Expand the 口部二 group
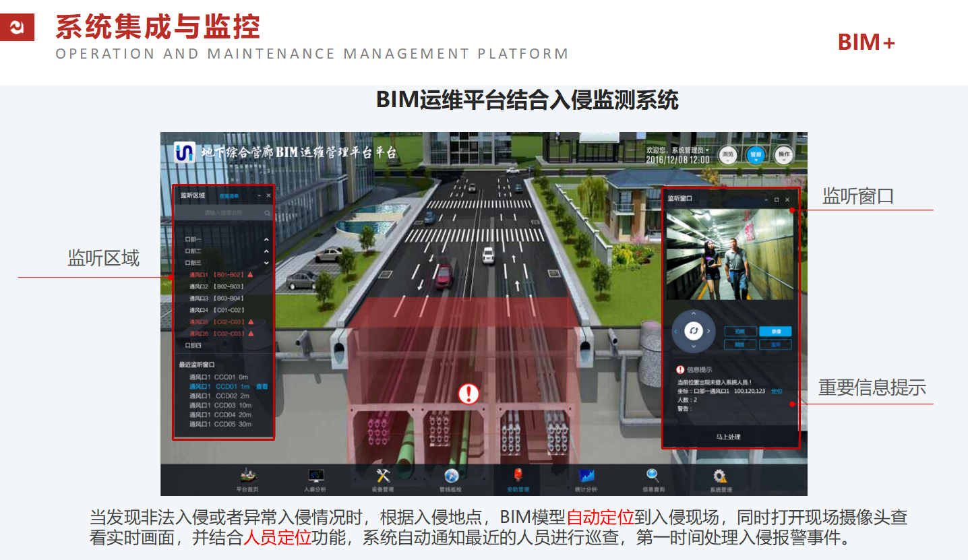Screen dimensions: 968x560 266,251
